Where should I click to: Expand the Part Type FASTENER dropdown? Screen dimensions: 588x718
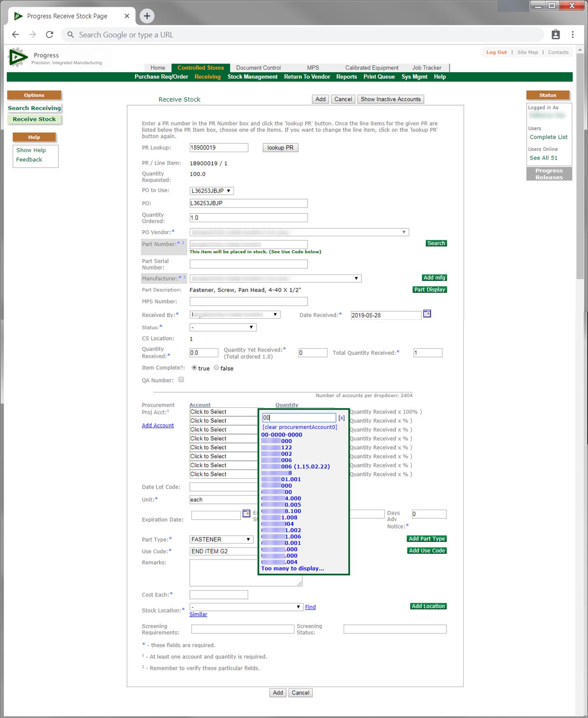[x=221, y=539]
